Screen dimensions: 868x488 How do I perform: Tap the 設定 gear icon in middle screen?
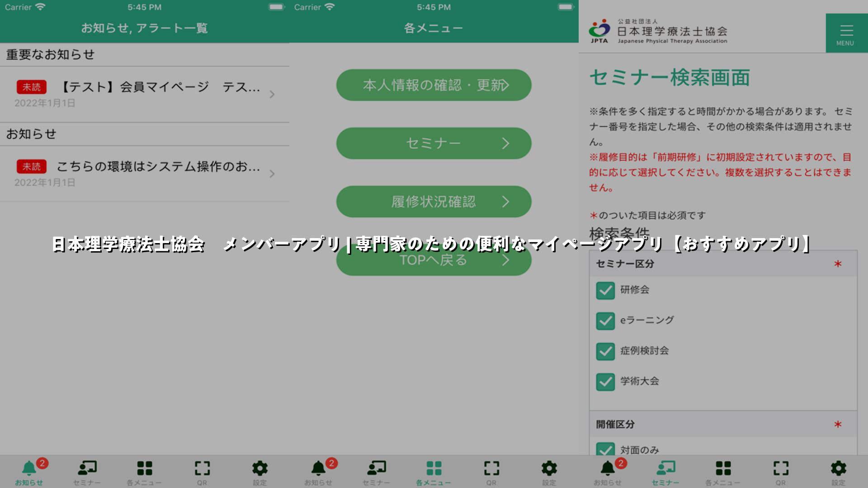click(x=549, y=468)
